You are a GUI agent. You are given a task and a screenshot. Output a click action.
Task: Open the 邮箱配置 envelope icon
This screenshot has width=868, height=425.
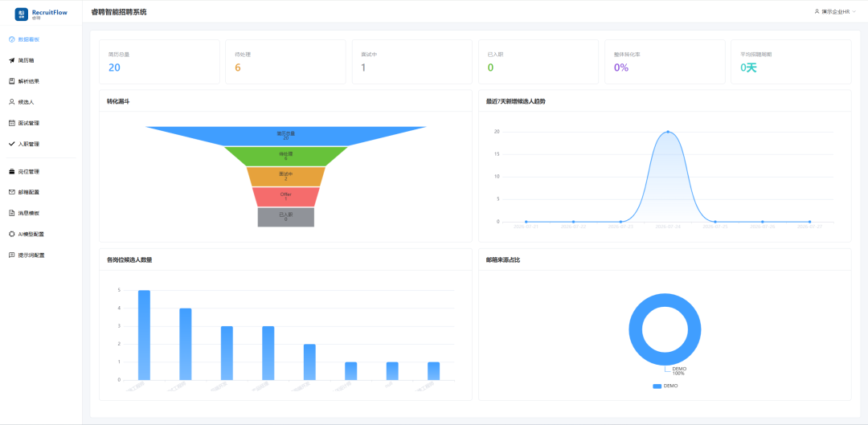(12, 192)
